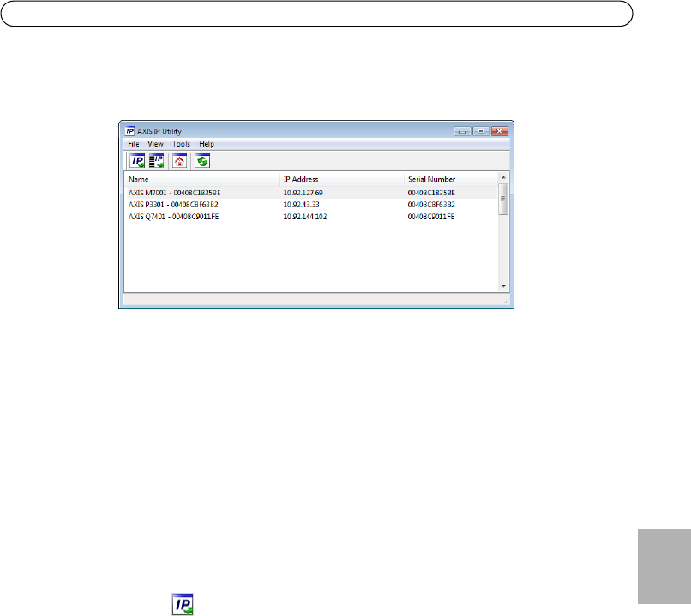This screenshot has width=691, height=616.
Task: Sort by the IP Address column header
Action: point(342,179)
